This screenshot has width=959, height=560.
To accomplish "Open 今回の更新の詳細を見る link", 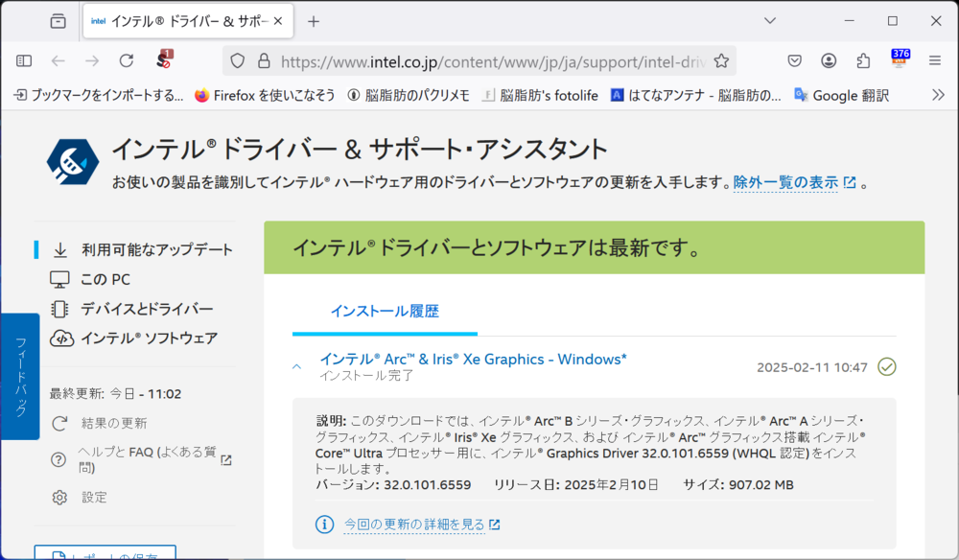I will pos(414,525).
